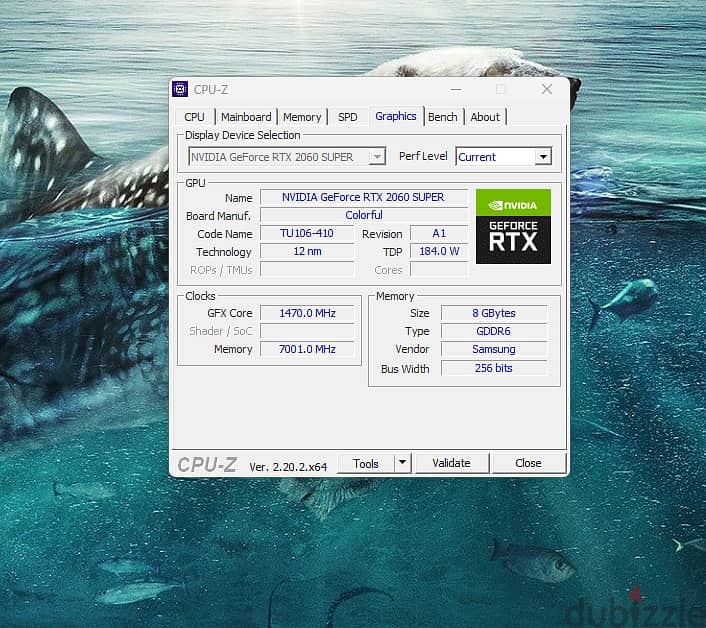706x628 pixels.
Task: Minimize the CPU-Z window
Action: click(456, 89)
